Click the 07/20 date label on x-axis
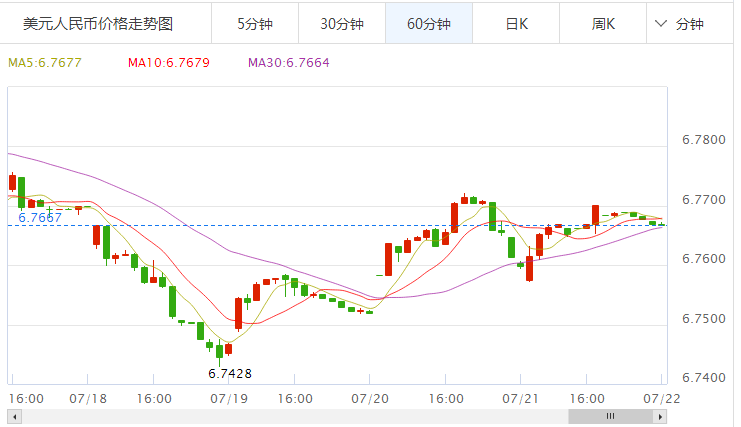 tap(370, 398)
